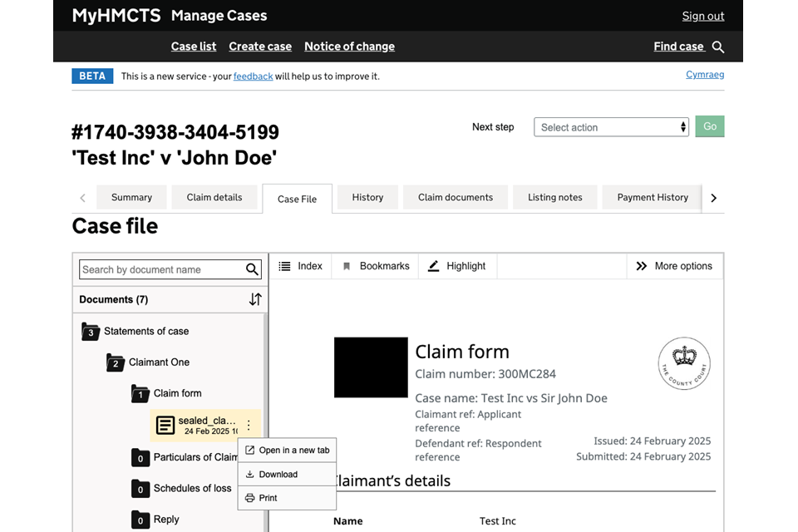Screen dimensions: 798x532
Task: Click the Search by document name field
Action: (161, 269)
